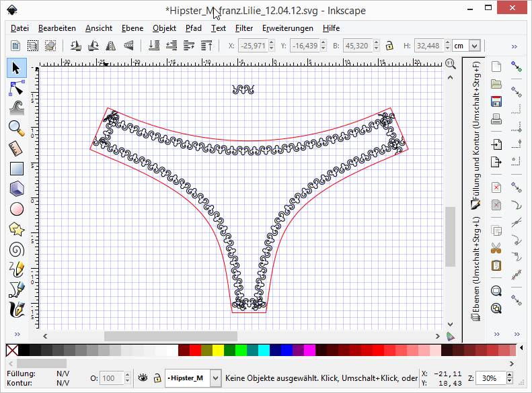Select the Calligraphy pen tool
Viewport: 532px width, 393px height.
[x=16, y=310]
